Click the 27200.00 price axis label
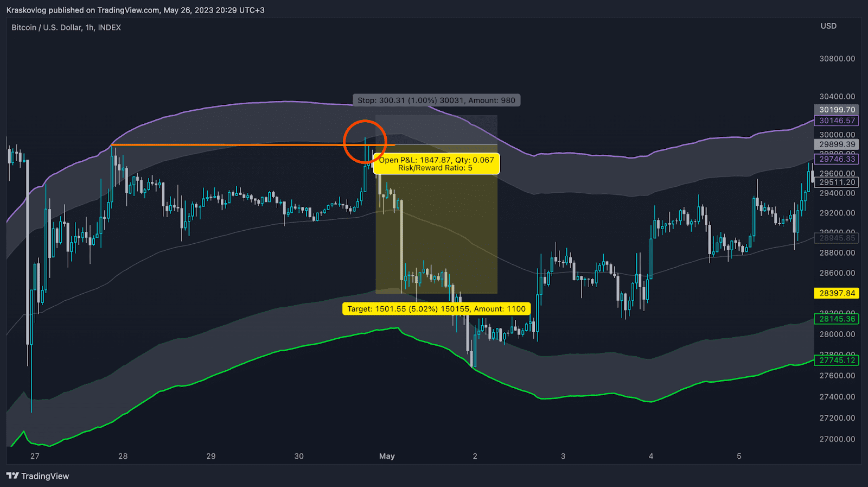This screenshot has width=868, height=487. pyautogui.click(x=837, y=418)
